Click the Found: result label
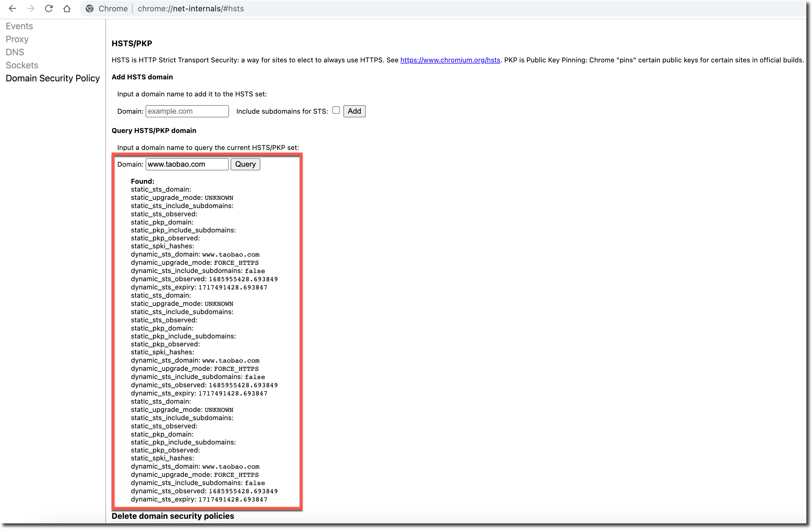812x529 pixels. pos(143,181)
